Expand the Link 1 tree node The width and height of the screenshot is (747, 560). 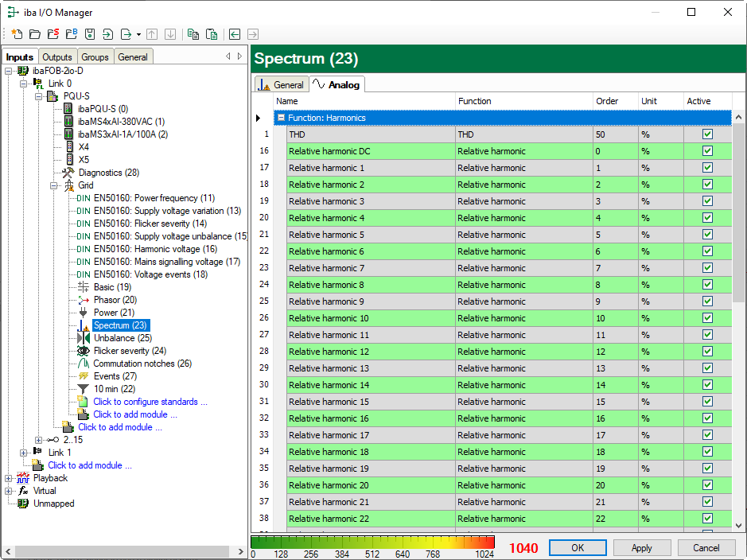[24, 453]
